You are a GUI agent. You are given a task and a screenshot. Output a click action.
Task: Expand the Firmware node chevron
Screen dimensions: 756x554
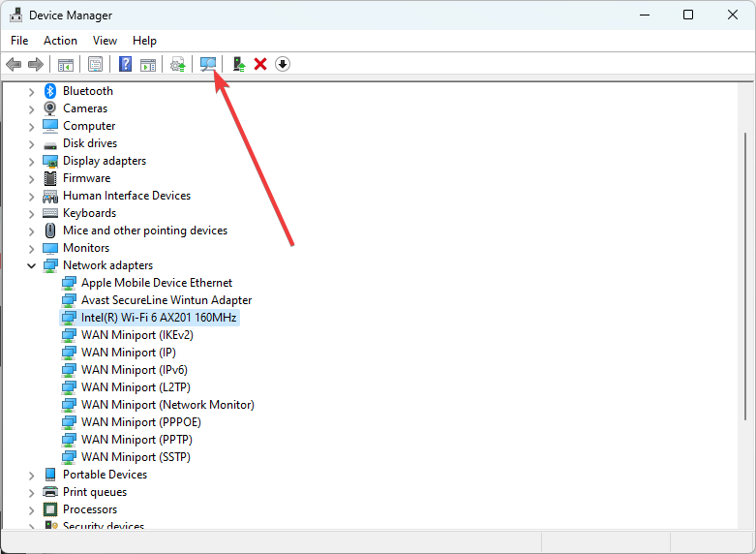31,179
